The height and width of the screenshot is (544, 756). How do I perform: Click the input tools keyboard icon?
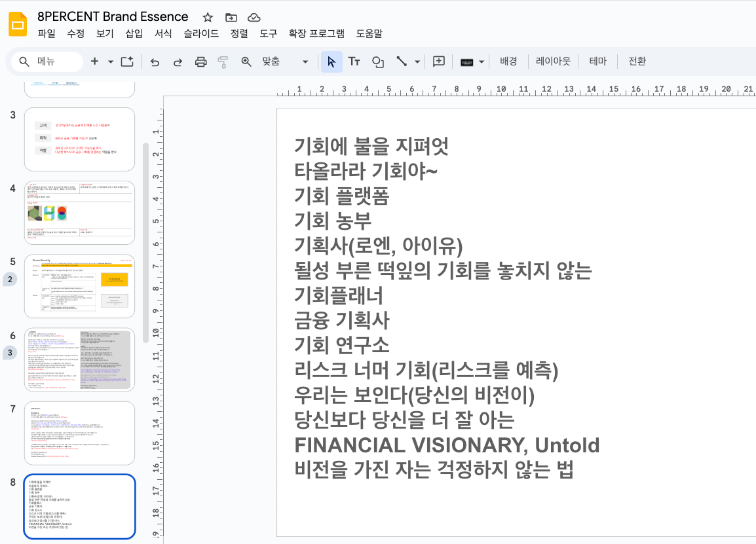tap(466, 62)
